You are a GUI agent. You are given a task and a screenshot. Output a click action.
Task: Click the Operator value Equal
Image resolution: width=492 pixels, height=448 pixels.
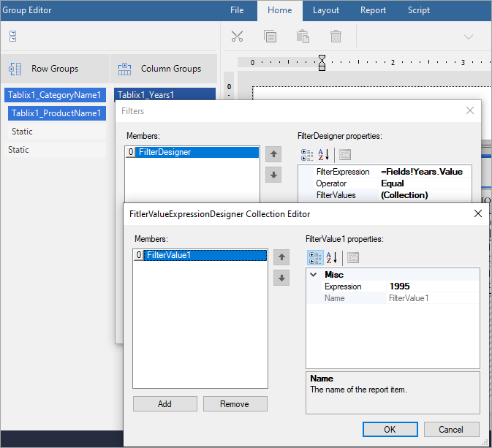point(425,183)
